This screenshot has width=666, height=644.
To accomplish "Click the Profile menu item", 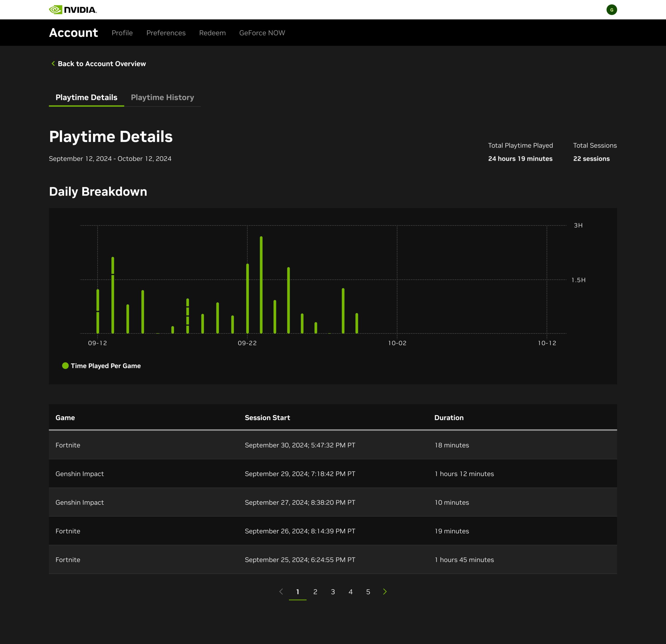I will (x=122, y=33).
